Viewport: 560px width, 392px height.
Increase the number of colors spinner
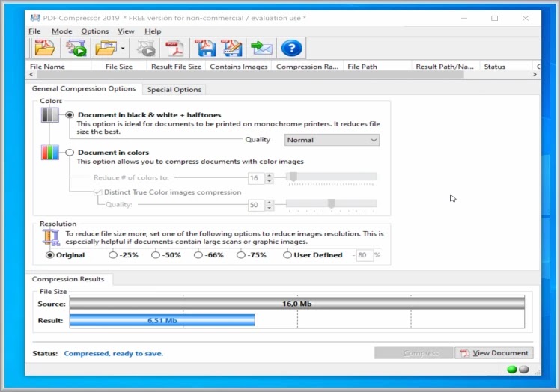[270, 175]
